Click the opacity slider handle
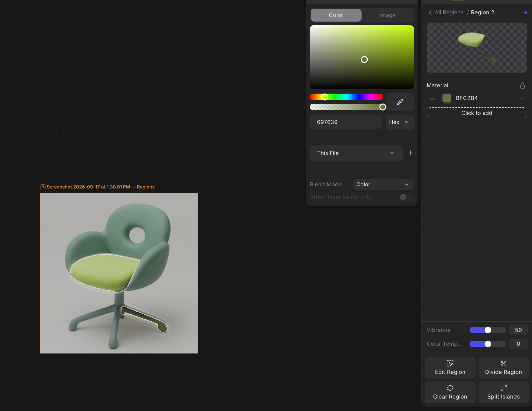The height and width of the screenshot is (411, 532). (x=383, y=107)
